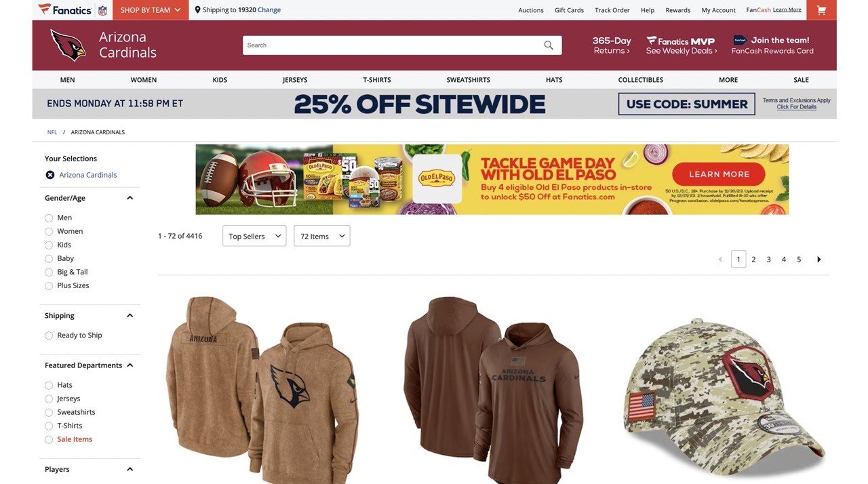
Task: Open the JERSEYS navigation menu
Action: [295, 80]
